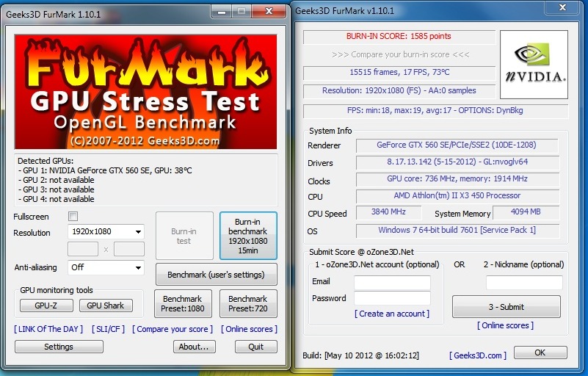588x376 pixels.
Task: Click the System Memory 4094 MB field
Action: 526,212
